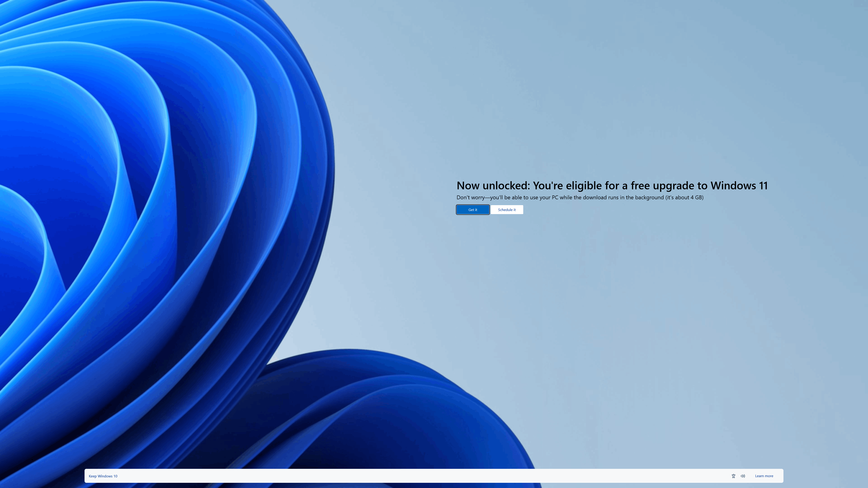Choose Keep Windows 10 link
This screenshot has width=868, height=488.
[103, 476]
